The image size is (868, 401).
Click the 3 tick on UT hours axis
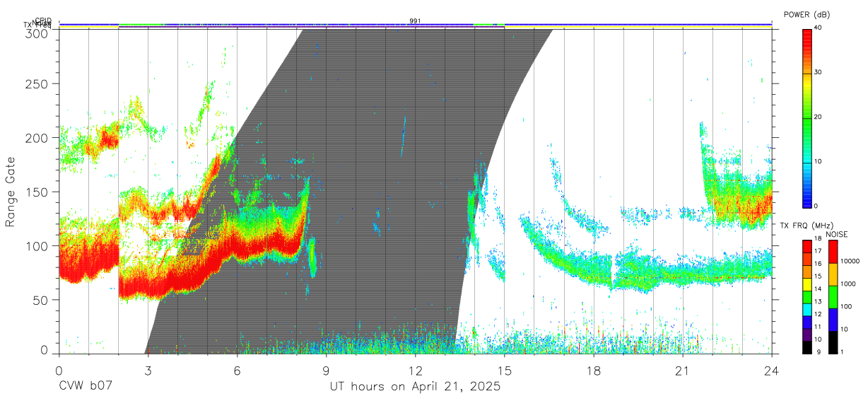click(148, 370)
